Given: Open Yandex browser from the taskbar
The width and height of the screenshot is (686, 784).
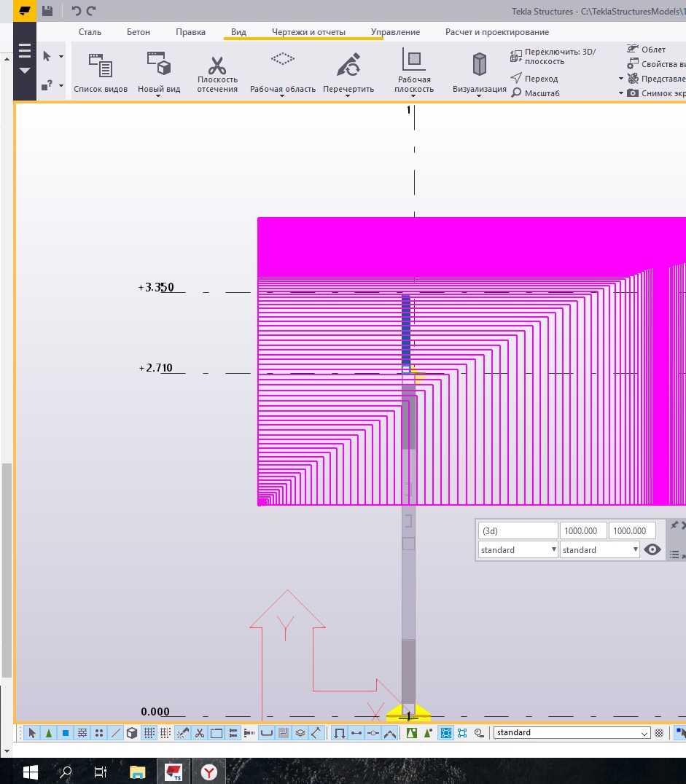Looking at the screenshot, I should (209, 772).
